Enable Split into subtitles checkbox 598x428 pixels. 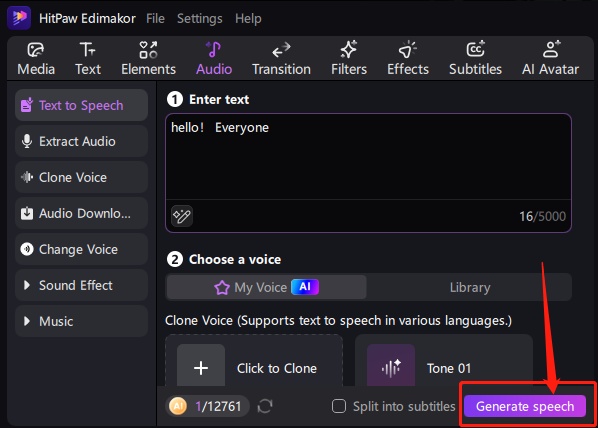339,406
